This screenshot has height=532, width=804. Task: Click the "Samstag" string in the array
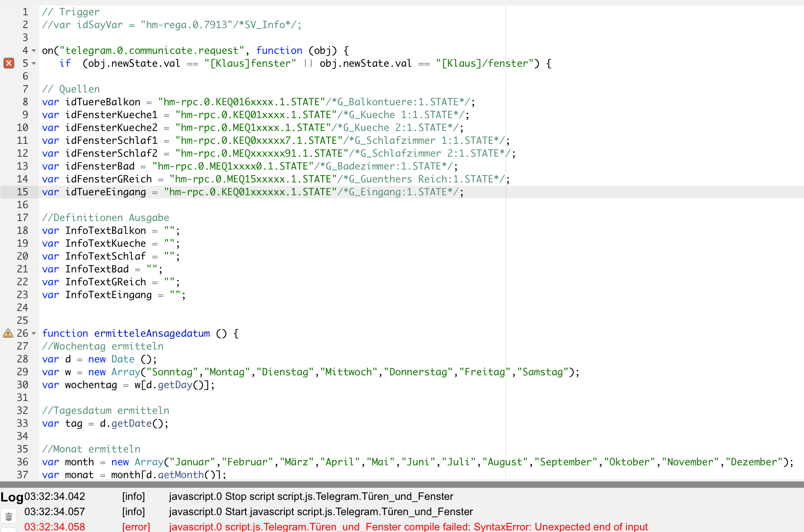point(542,372)
